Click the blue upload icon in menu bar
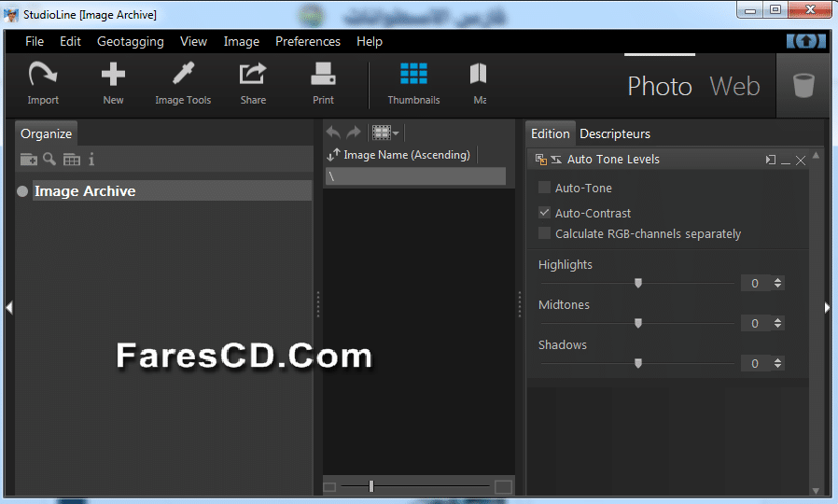The height and width of the screenshot is (504, 838). [806, 41]
